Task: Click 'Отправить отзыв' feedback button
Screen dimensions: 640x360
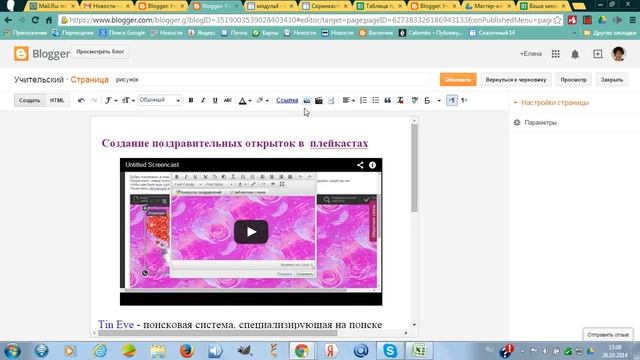Action: coord(608,335)
